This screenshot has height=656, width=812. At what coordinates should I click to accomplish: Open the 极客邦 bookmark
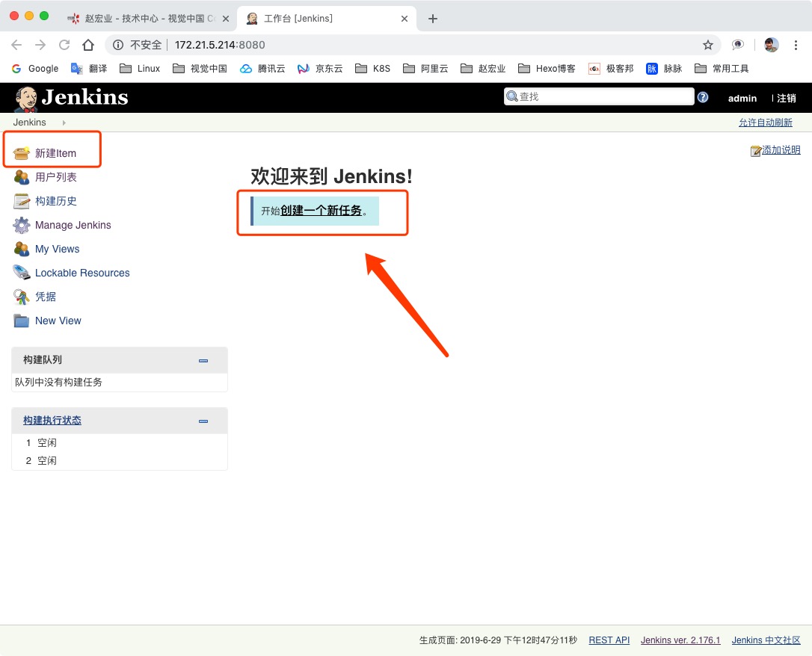(x=611, y=68)
